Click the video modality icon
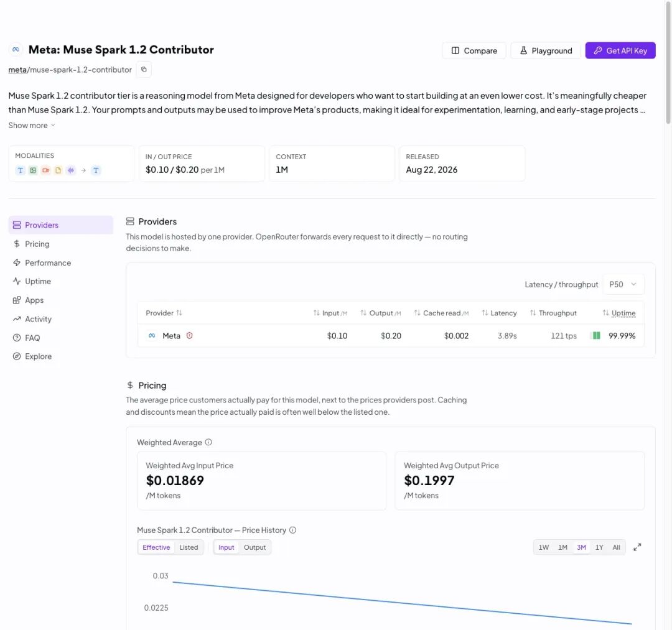Image resolution: width=672 pixels, height=630 pixels. (x=45, y=170)
